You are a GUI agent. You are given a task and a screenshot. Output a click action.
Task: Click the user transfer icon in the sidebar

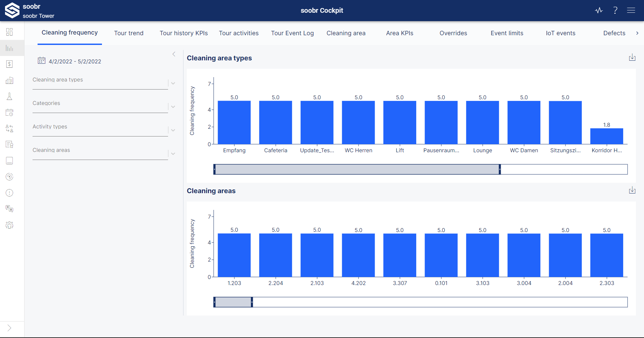(x=9, y=128)
